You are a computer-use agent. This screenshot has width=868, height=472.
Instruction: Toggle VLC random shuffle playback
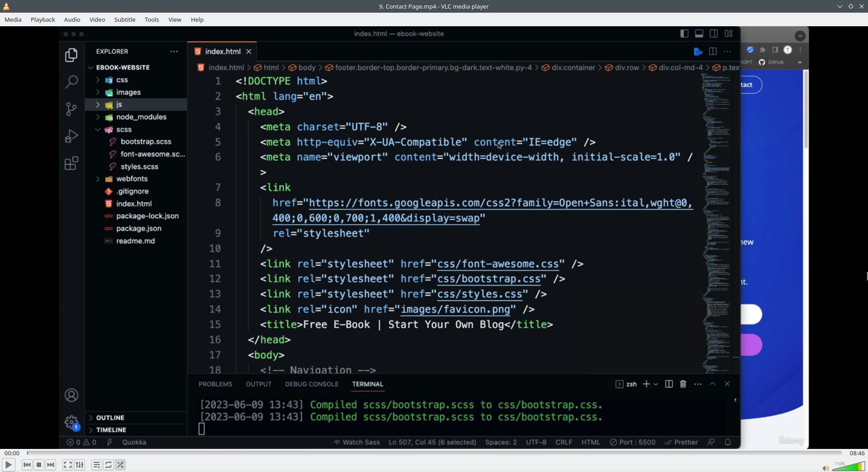pos(120,465)
